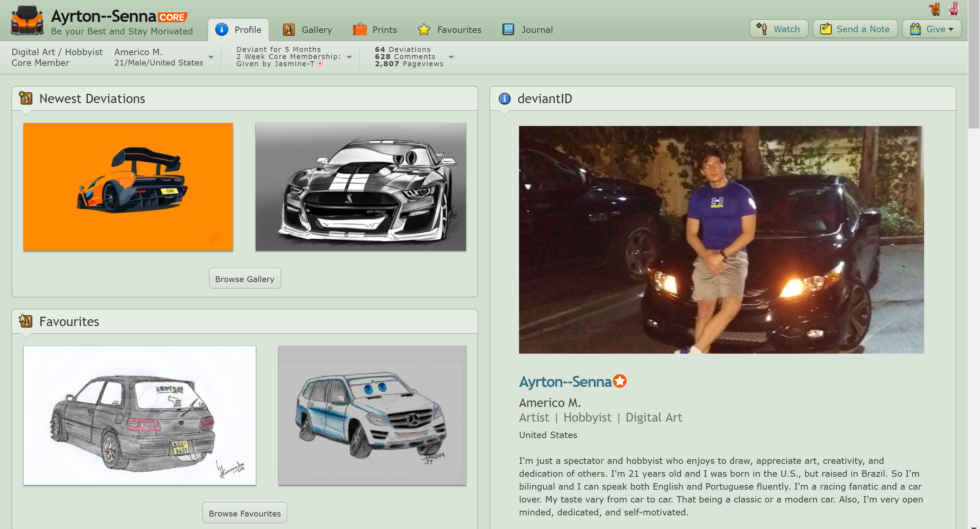Click the Watch button
Screen dimensions: 980x529
pyautogui.click(x=779, y=29)
